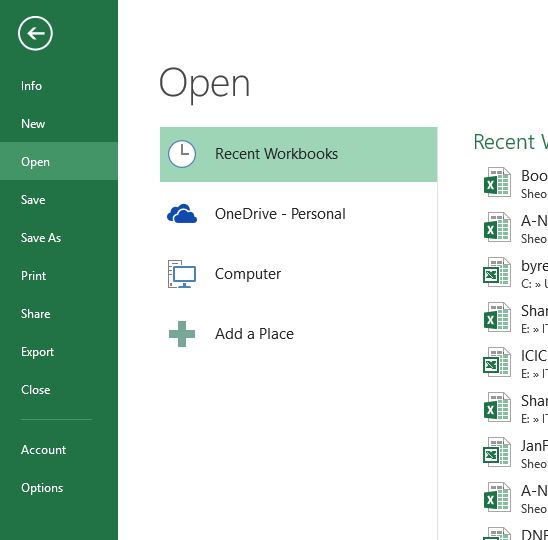Click Close in the sidebar
The height and width of the screenshot is (540, 548).
[x=35, y=390]
